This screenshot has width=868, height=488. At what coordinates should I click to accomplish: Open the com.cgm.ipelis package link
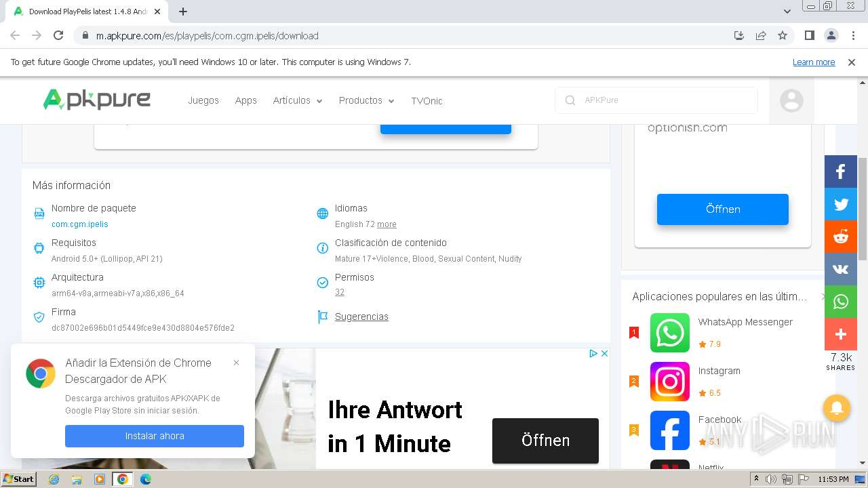point(80,224)
